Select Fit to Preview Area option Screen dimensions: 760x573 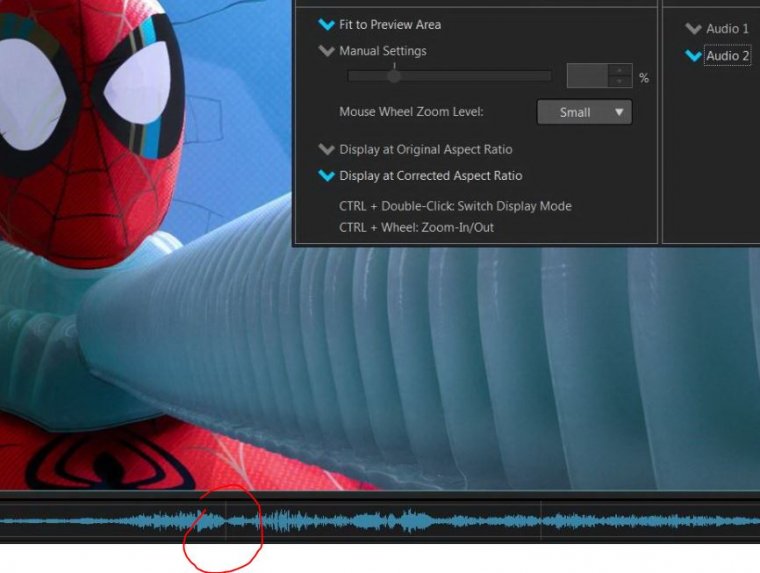point(380,25)
